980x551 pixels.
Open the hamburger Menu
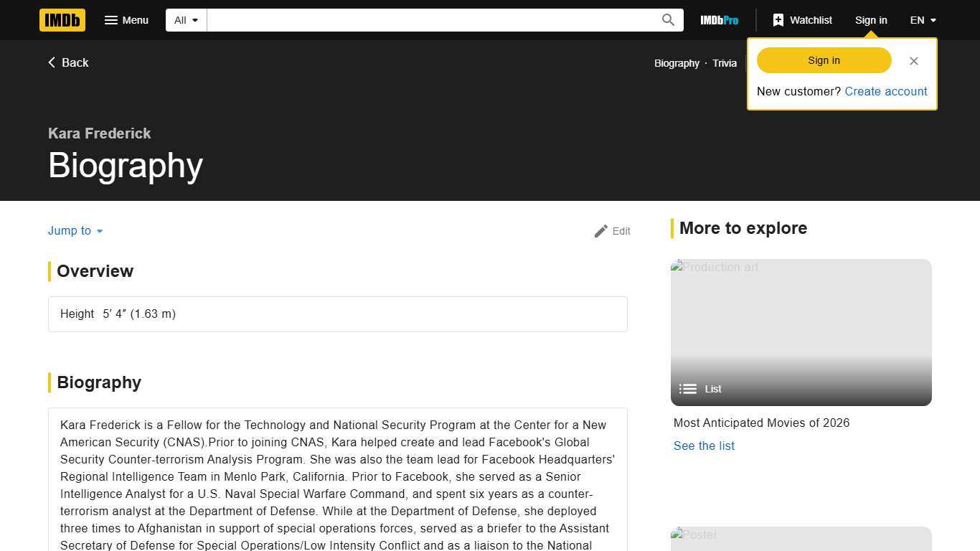pos(126,20)
